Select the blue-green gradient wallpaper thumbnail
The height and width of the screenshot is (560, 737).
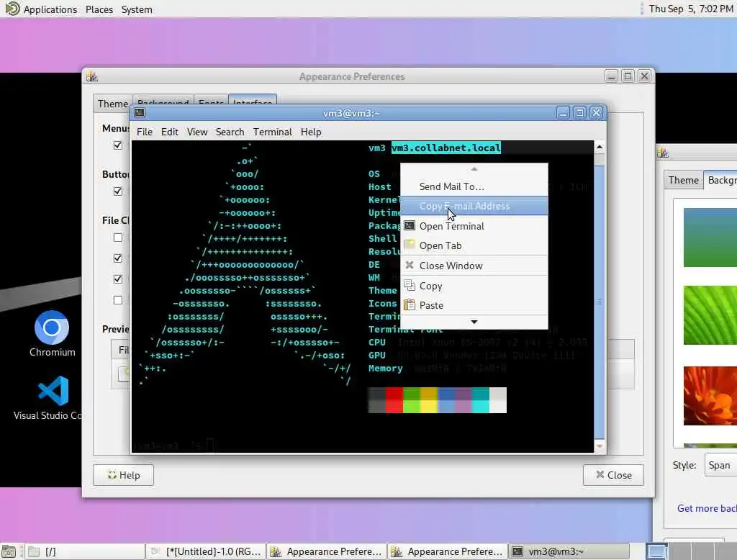(x=710, y=238)
